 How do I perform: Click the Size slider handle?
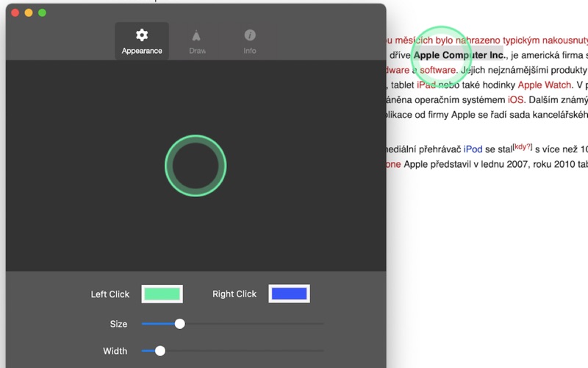179,324
